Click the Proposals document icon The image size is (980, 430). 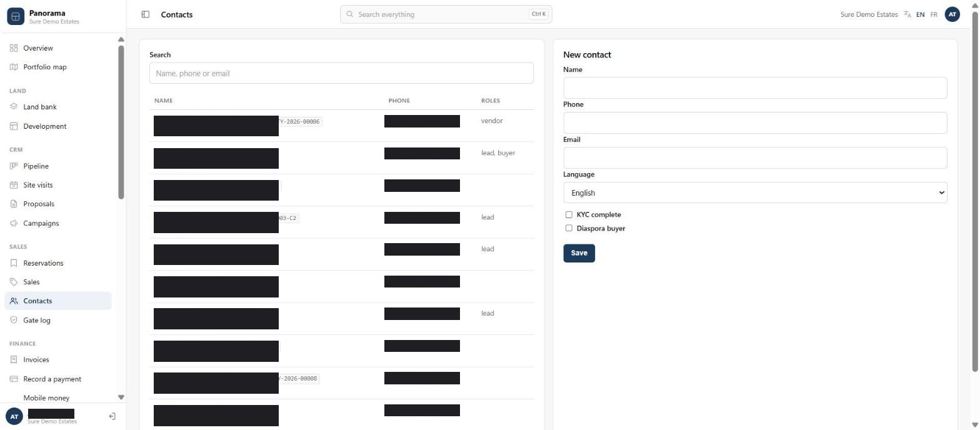point(14,204)
